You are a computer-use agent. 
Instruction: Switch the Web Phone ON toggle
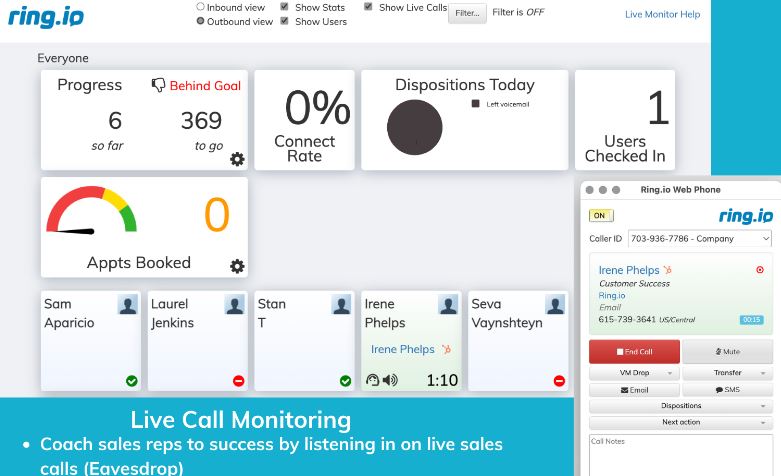pos(601,216)
